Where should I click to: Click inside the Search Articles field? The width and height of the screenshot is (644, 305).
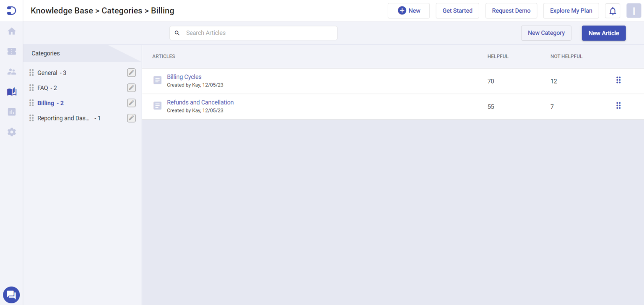(253, 33)
